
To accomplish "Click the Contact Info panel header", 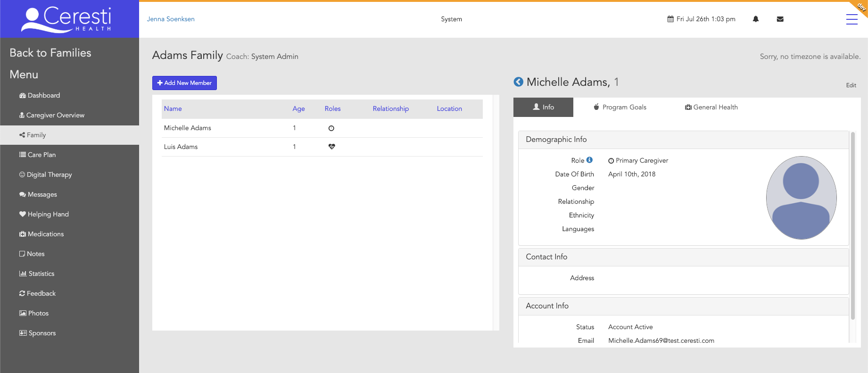I will click(684, 257).
